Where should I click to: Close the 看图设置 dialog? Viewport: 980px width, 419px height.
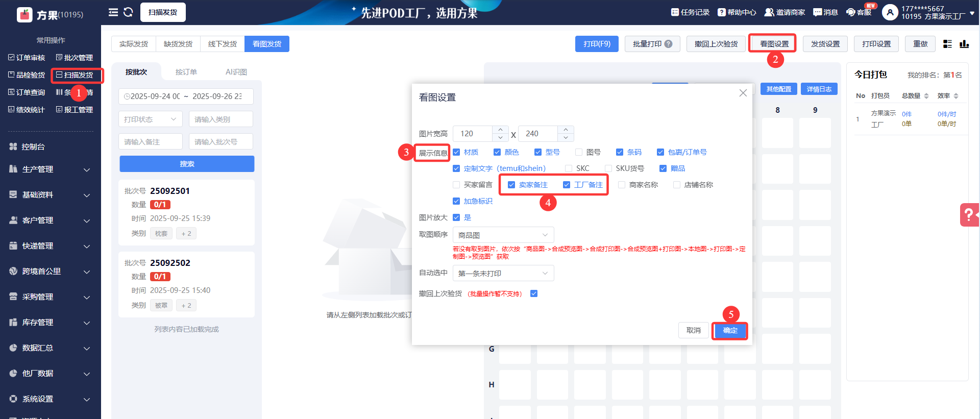(743, 93)
